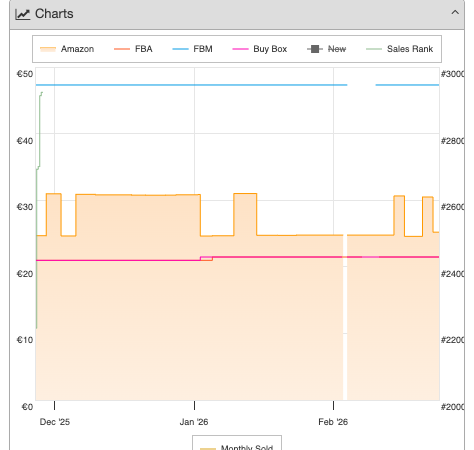Viewport: 474px width, 450px height.
Task: Toggle the Buy Box series in legend
Action: [x=260, y=49]
